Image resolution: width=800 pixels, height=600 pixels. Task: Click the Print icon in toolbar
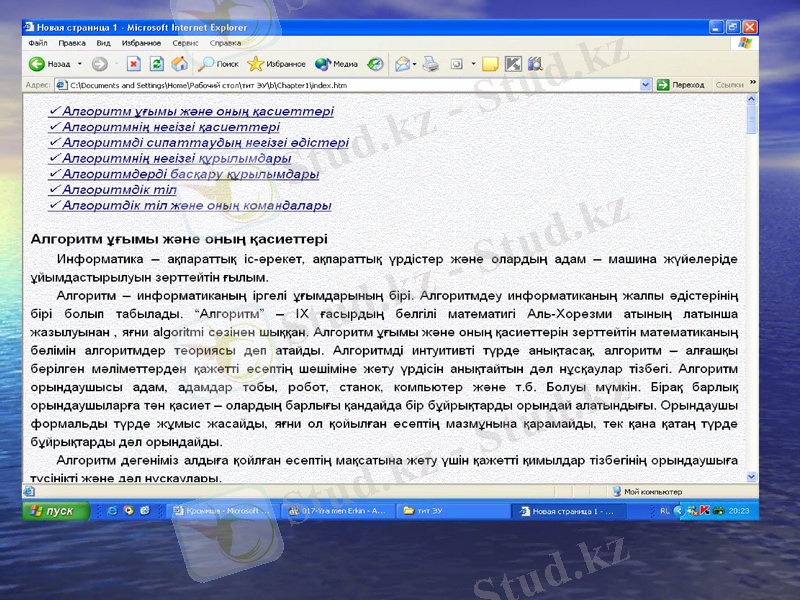430,64
